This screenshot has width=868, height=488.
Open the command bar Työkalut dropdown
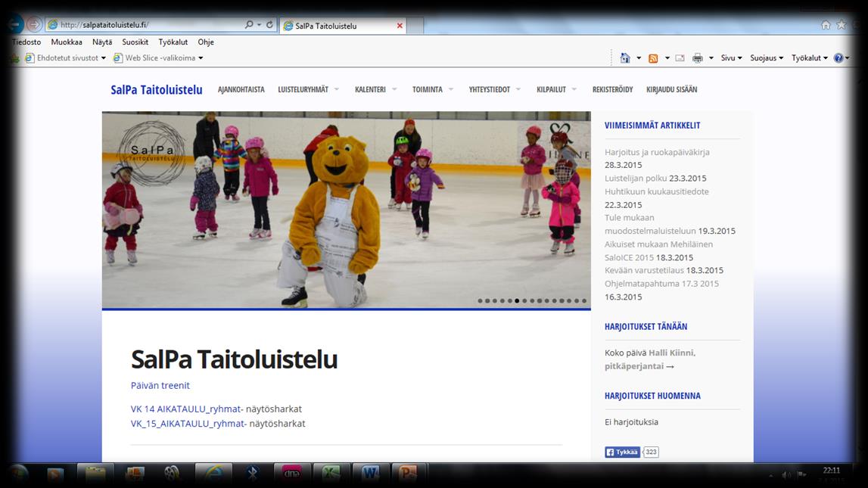click(x=809, y=58)
